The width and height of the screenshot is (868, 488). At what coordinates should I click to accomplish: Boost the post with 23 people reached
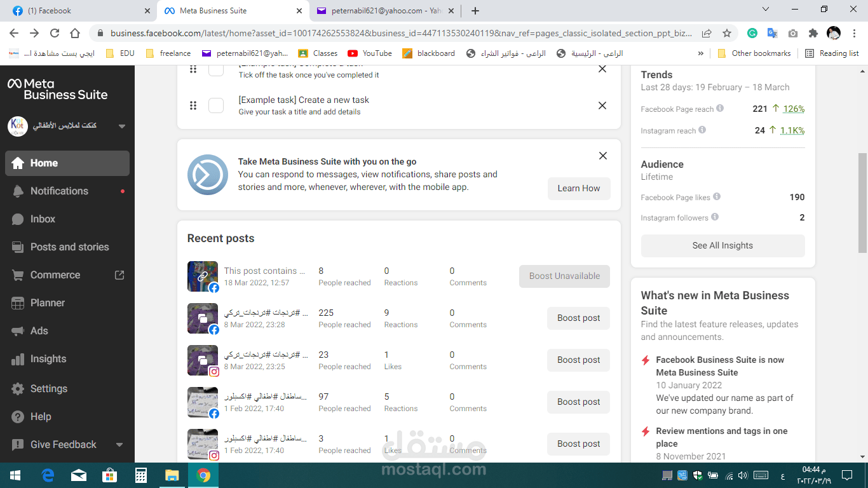pyautogui.click(x=578, y=360)
